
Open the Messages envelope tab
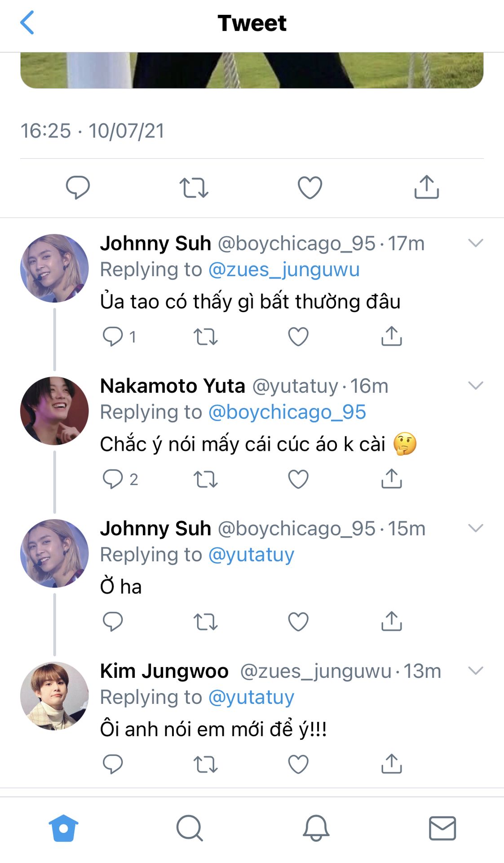[442, 828]
